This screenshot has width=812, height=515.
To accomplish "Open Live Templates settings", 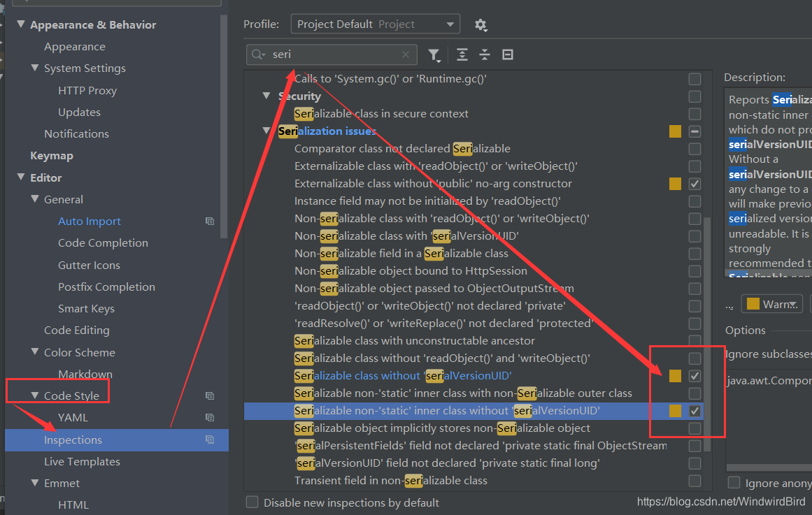I will [82, 462].
